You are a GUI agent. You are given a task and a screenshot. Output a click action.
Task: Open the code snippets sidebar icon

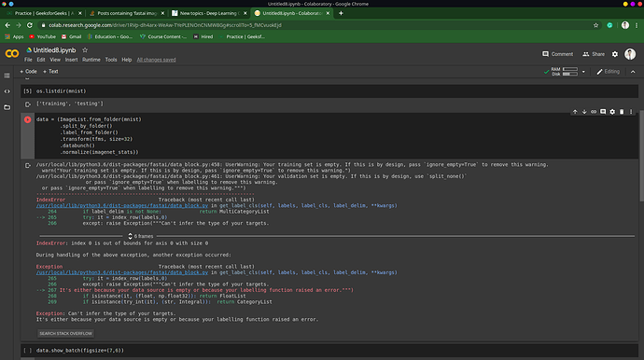click(x=7, y=91)
